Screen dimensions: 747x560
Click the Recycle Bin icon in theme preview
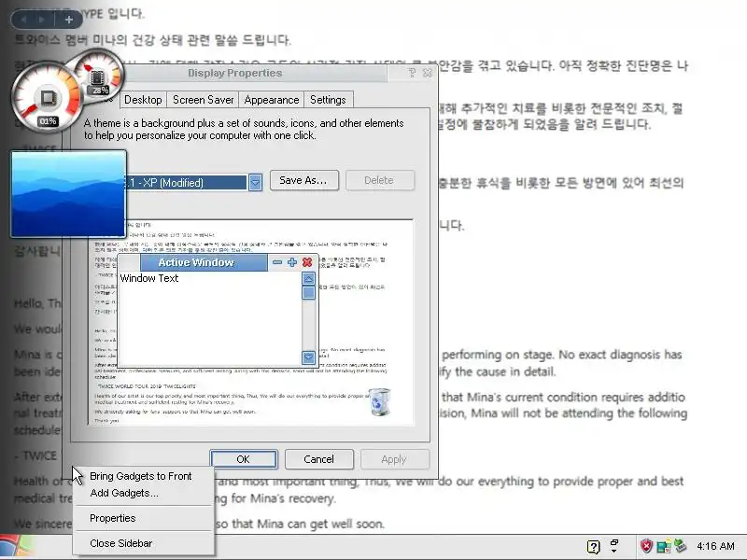(x=380, y=402)
